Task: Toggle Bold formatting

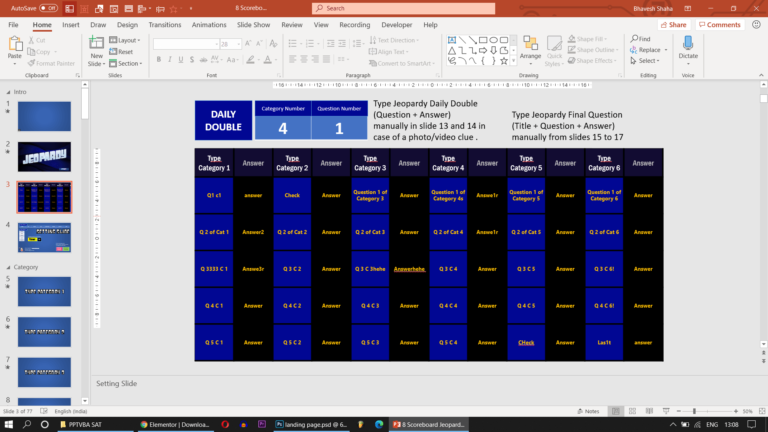Action: [x=159, y=60]
